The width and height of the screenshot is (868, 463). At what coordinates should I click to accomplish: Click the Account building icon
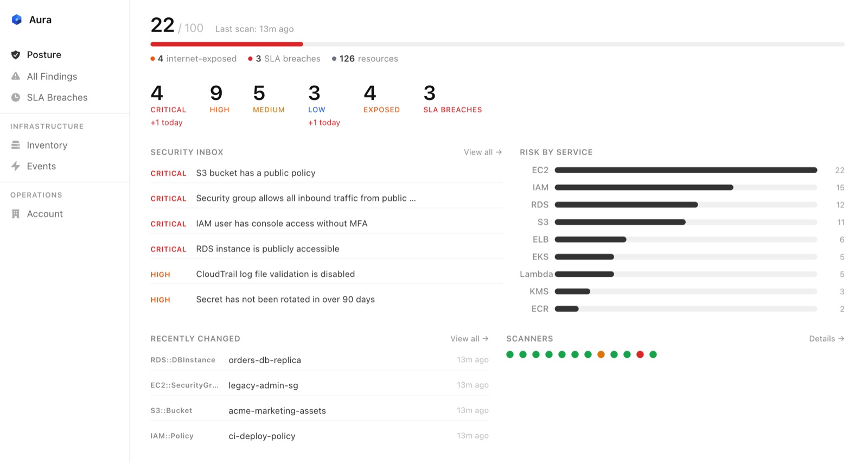point(16,214)
